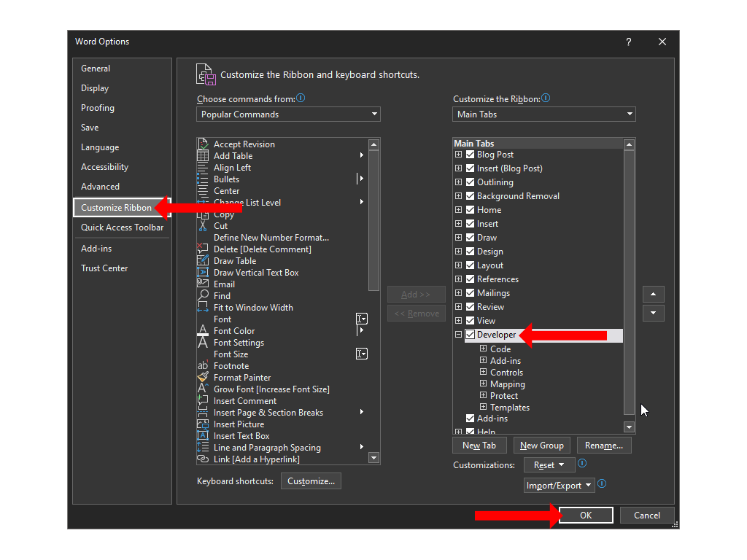747x560 pixels.
Task: Click the Accept Revision command icon
Action: (203, 144)
